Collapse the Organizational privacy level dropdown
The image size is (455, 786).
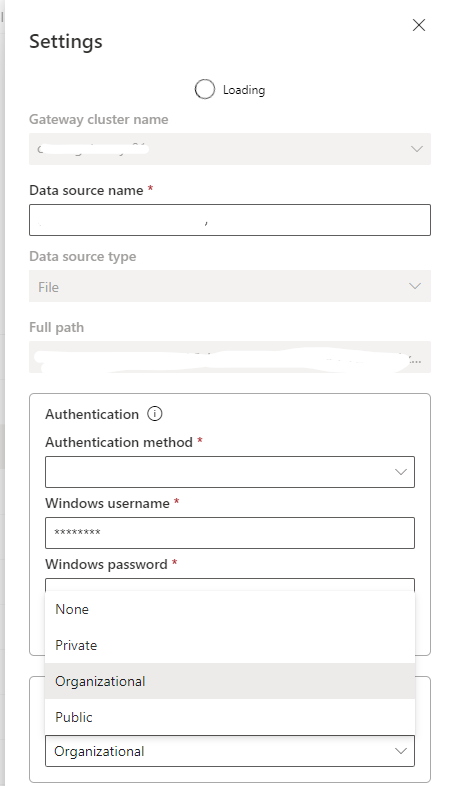pyautogui.click(x=230, y=751)
